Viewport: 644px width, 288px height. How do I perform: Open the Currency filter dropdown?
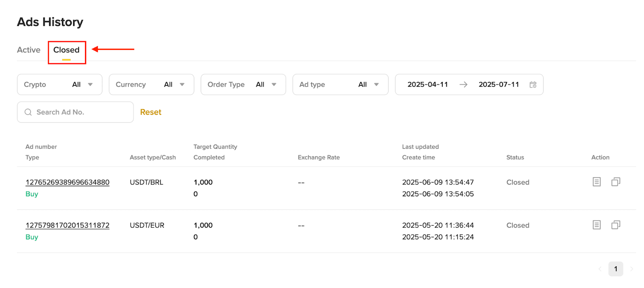click(151, 85)
